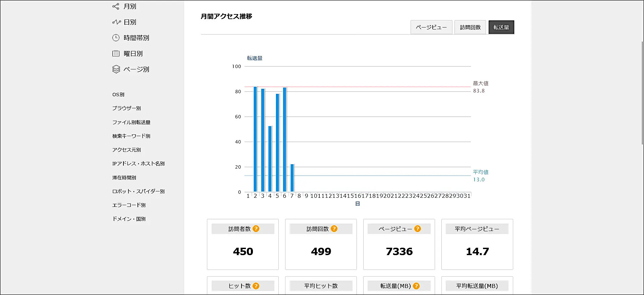Click help icon beside 転送量(MB)
Screen dimensions: 644x295
416,286
